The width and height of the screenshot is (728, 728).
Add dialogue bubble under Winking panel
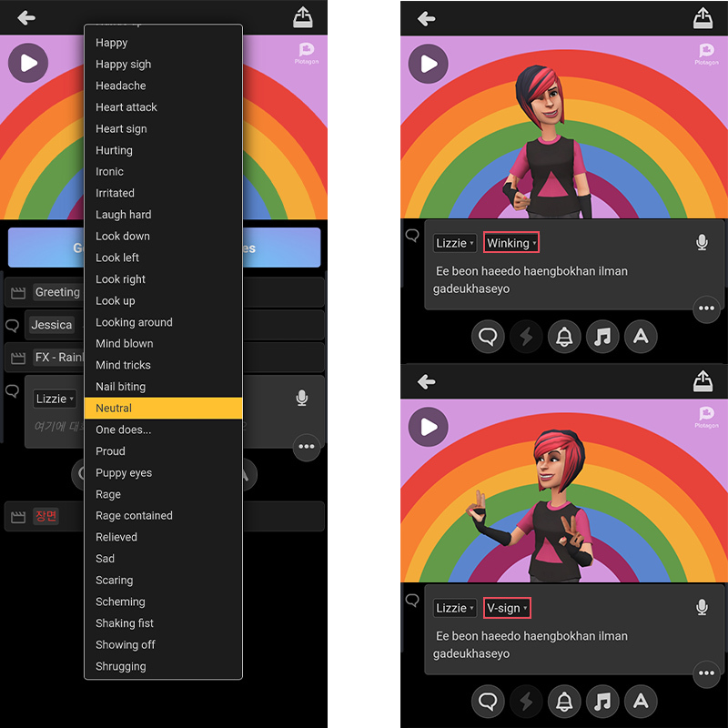pos(488,337)
